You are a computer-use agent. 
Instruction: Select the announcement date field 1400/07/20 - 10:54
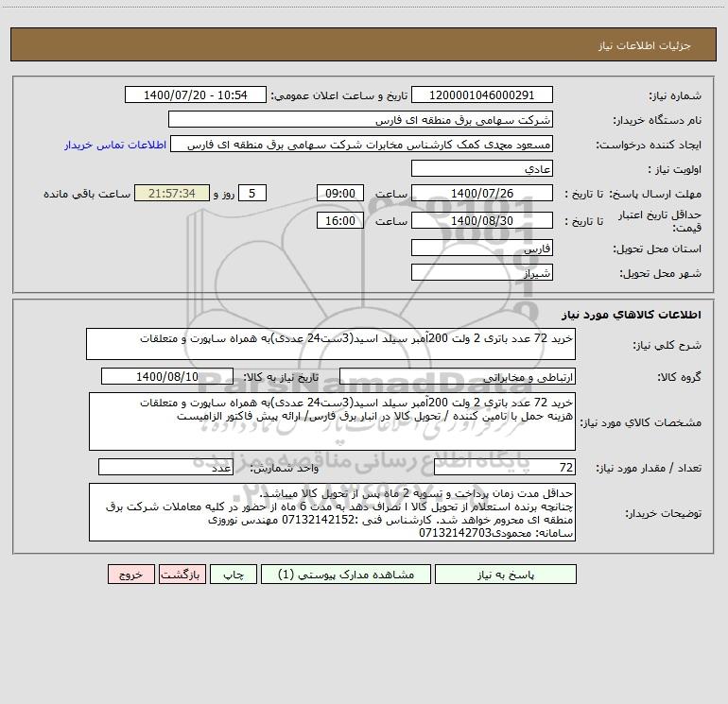coord(196,94)
